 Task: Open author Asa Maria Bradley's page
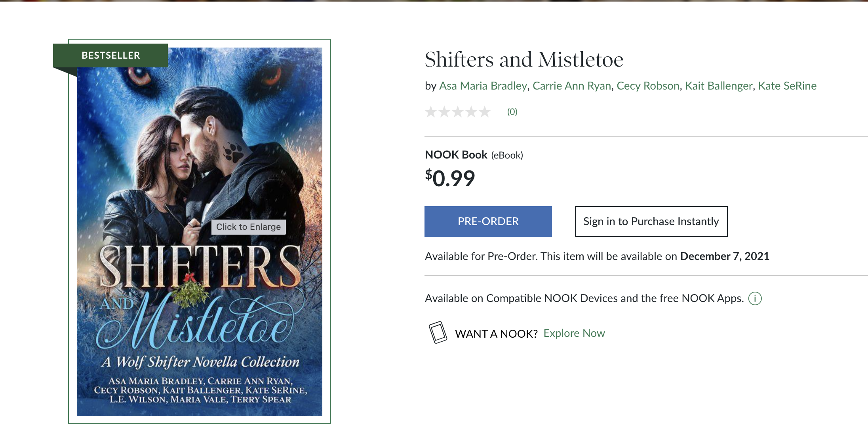tap(483, 86)
